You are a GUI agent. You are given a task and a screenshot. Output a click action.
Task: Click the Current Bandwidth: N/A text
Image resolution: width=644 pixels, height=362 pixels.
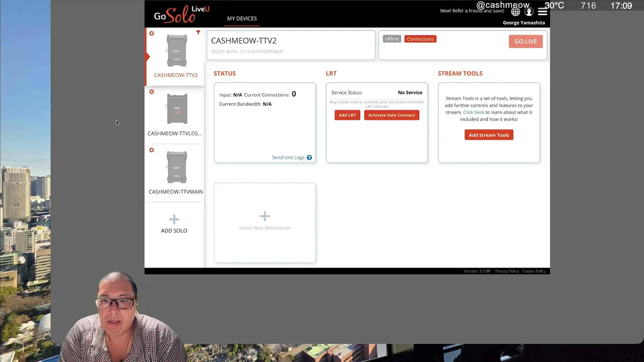(x=246, y=104)
